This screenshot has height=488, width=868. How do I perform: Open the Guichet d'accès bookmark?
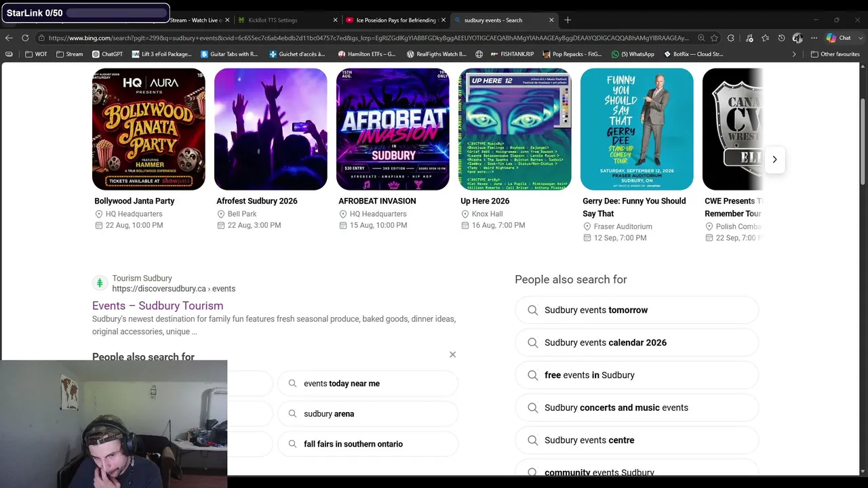[297, 54]
